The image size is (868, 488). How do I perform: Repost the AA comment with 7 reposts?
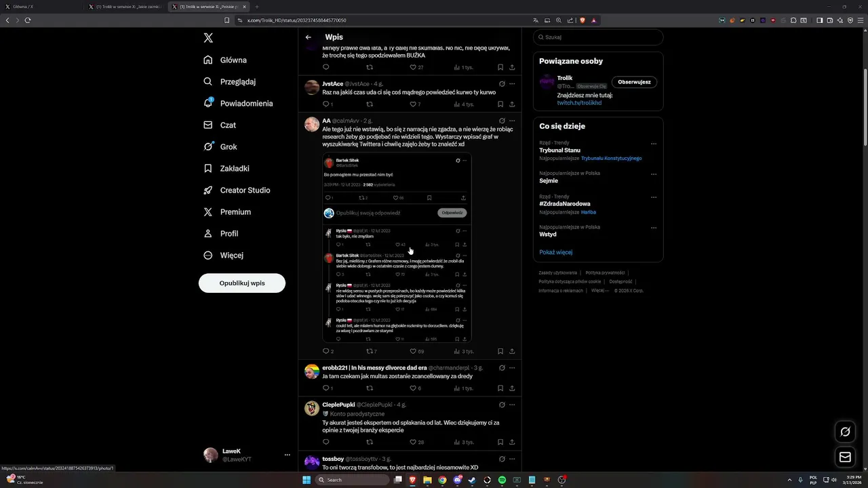tap(371, 351)
